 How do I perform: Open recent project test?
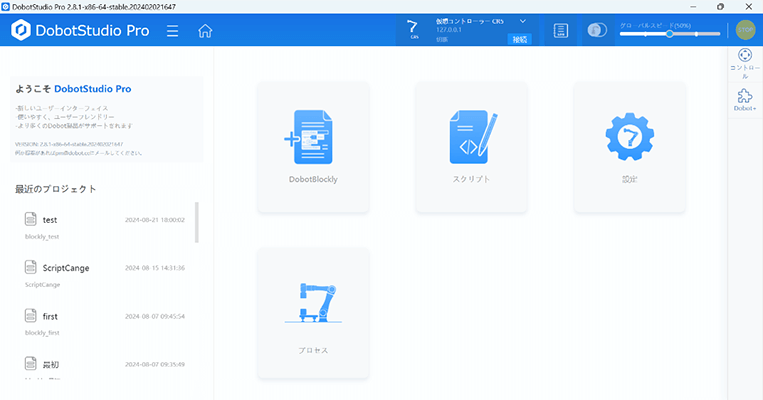pyautogui.click(x=50, y=219)
